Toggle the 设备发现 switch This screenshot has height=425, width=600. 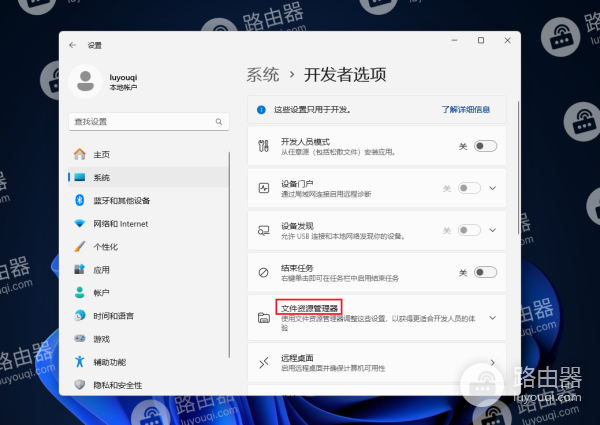pos(469,230)
